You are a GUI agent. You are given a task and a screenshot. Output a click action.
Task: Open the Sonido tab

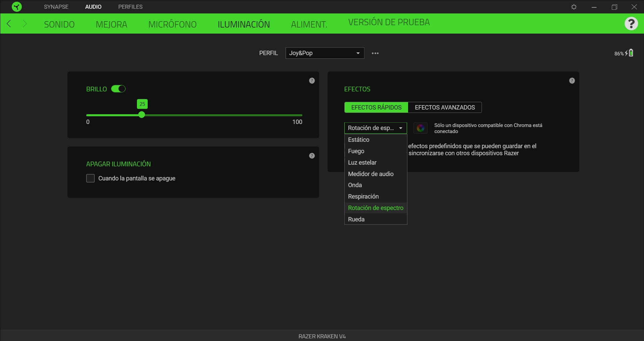[59, 25]
